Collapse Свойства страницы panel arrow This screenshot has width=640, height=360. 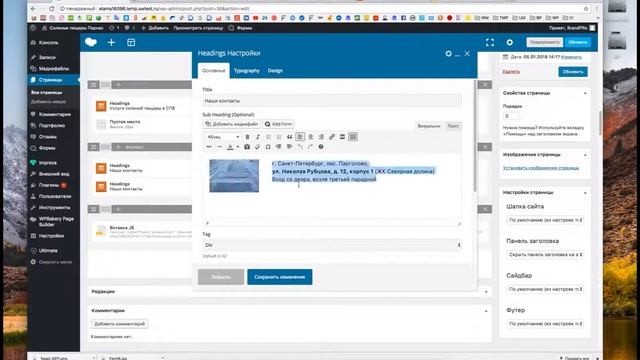(585, 93)
